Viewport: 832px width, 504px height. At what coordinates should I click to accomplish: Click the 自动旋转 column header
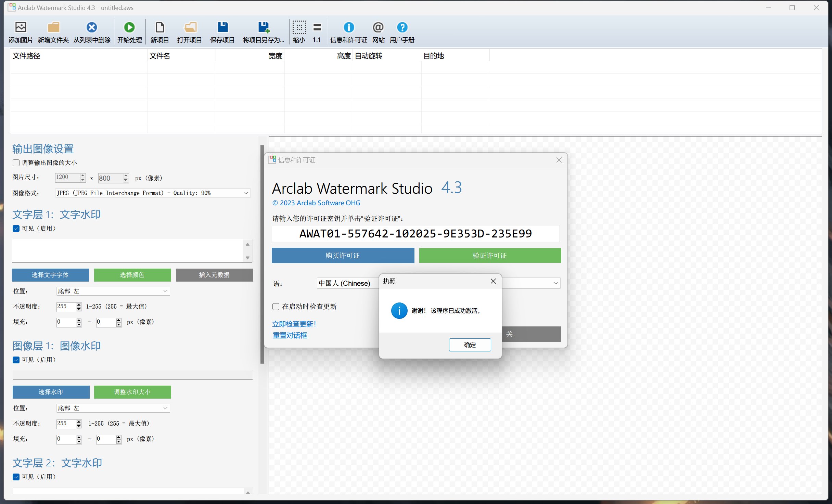387,56
